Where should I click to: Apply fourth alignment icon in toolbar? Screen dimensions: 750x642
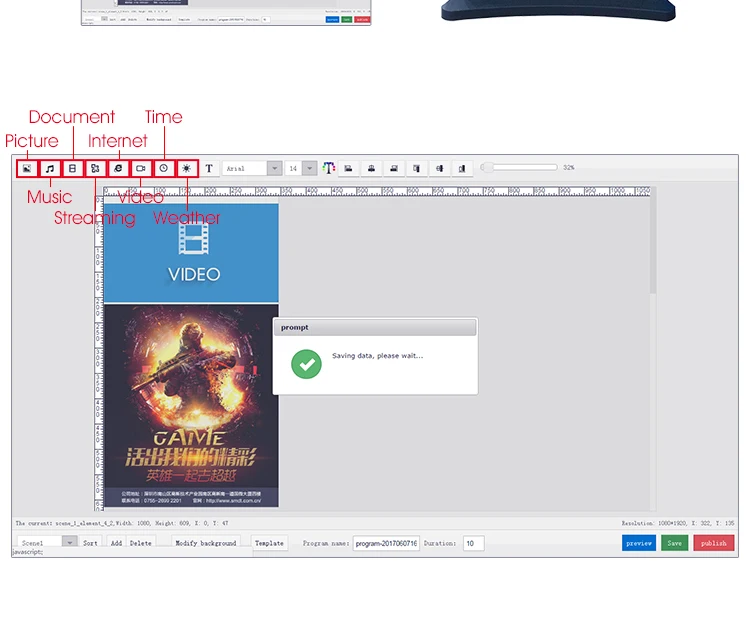click(417, 168)
